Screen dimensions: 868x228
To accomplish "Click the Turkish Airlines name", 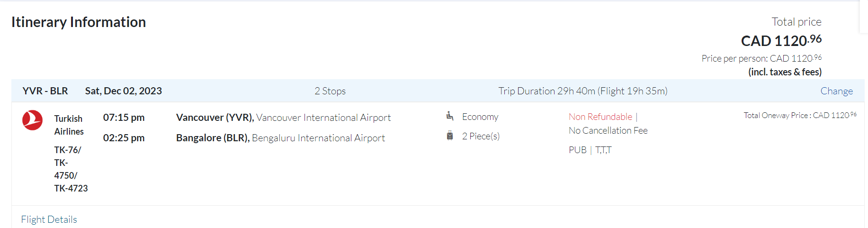I will tap(69, 125).
